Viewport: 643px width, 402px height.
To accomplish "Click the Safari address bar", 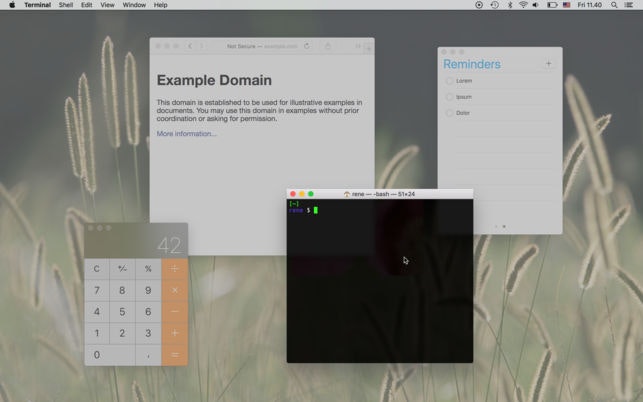I will [x=262, y=46].
